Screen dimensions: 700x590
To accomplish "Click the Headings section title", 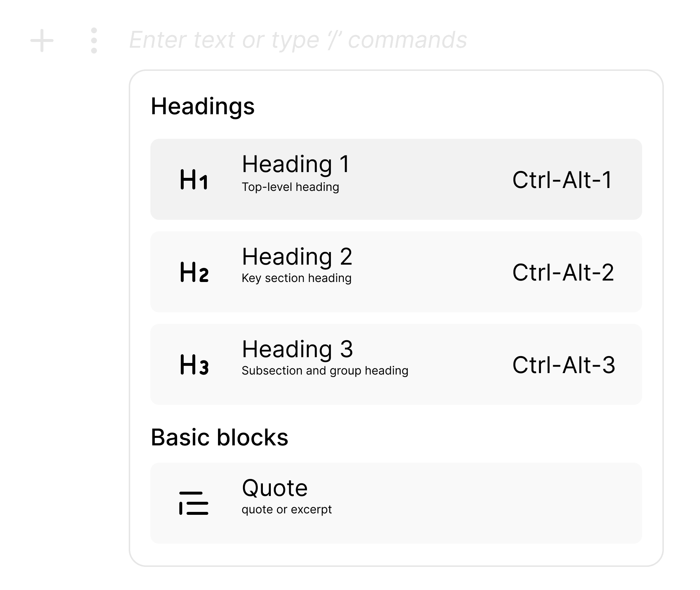I will [x=202, y=106].
